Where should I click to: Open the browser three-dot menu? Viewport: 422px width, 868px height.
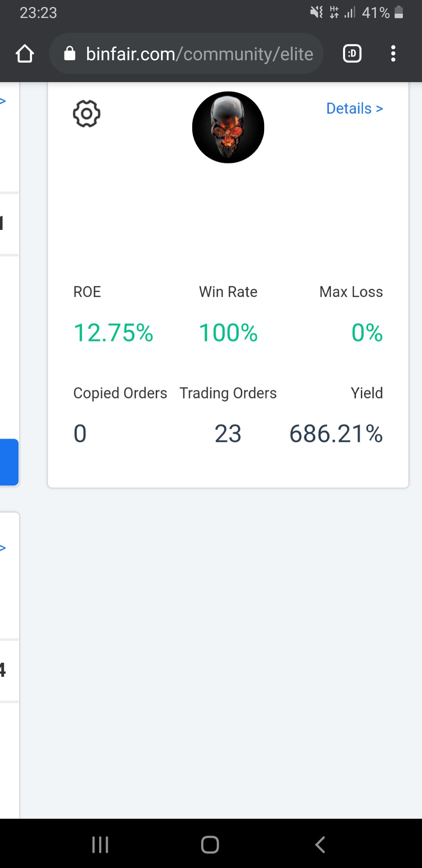point(393,54)
